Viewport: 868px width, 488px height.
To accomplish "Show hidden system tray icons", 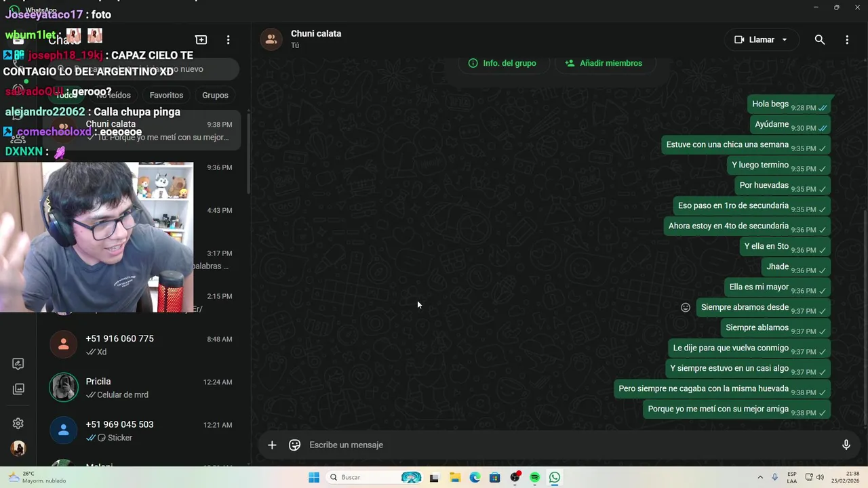I will tap(760, 477).
